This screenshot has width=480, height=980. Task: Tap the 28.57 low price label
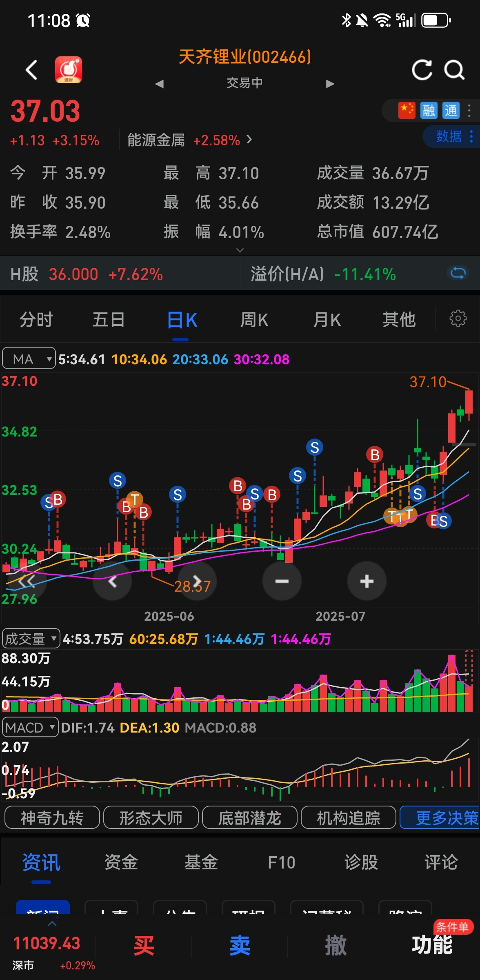192,586
